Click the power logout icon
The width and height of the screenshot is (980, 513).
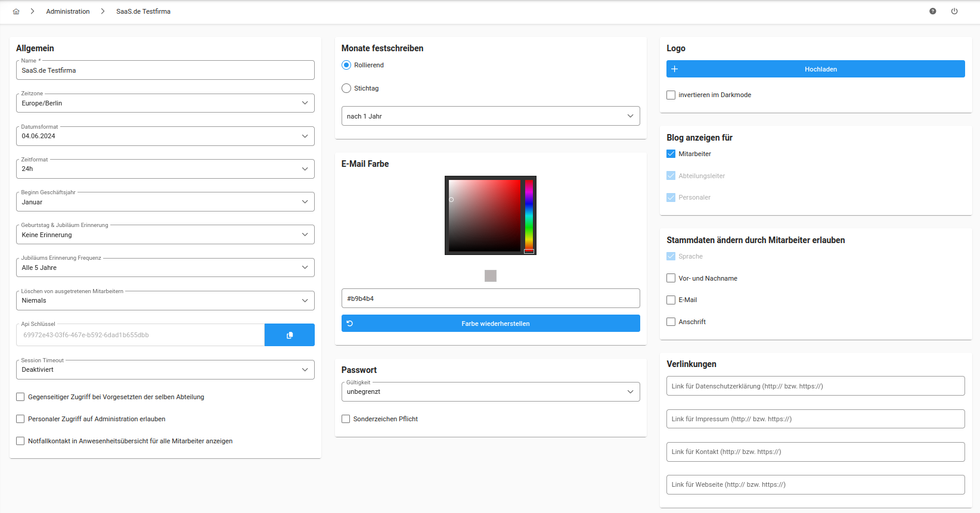(x=954, y=11)
